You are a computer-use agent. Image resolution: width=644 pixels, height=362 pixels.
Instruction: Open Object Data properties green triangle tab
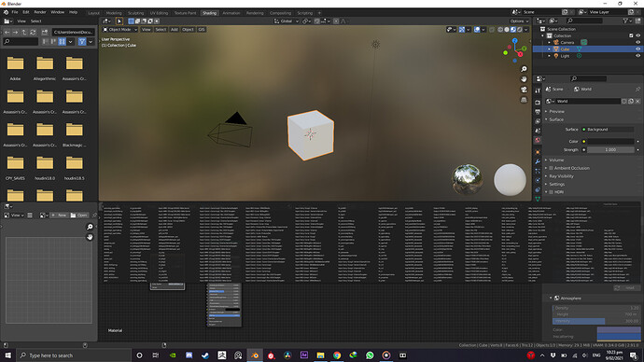(538, 199)
